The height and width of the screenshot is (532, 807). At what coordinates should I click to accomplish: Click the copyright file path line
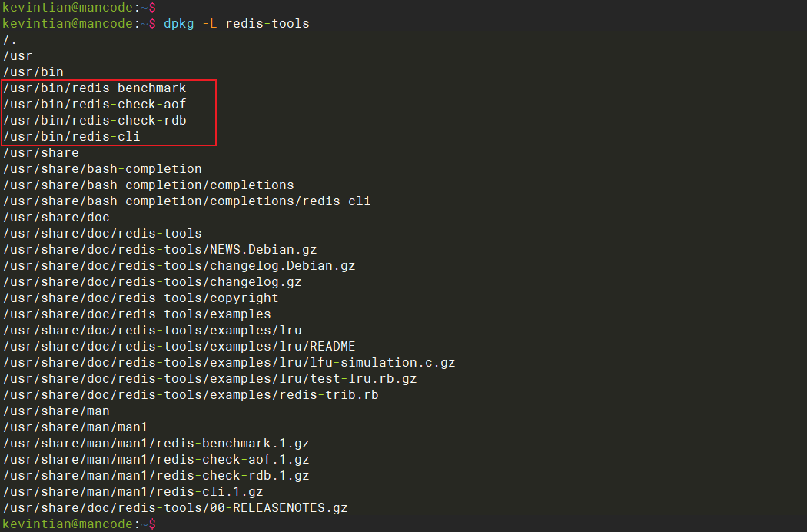[141, 298]
